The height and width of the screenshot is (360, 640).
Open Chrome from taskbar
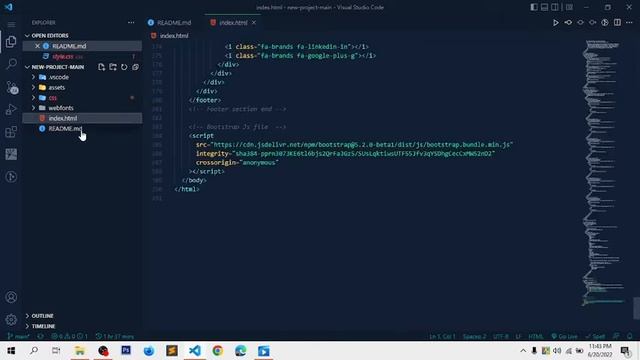(x=218, y=351)
